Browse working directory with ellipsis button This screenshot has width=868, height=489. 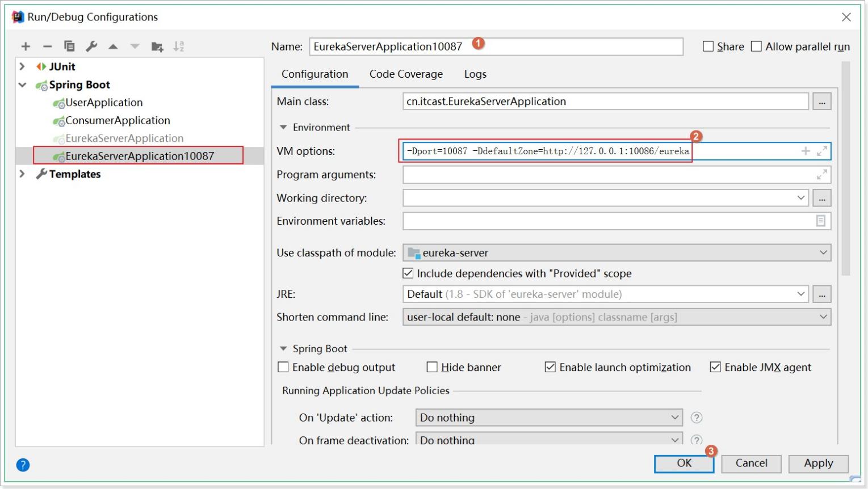coord(822,198)
